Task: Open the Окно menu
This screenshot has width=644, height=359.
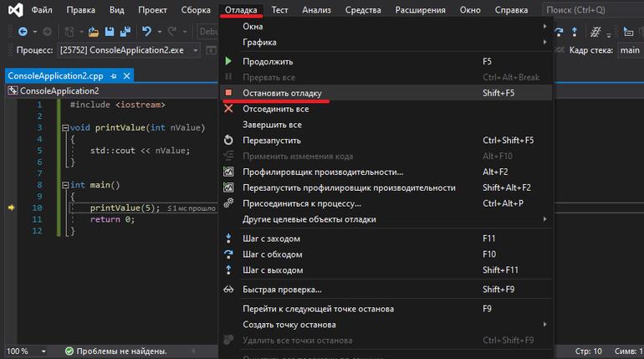Action: (470, 10)
